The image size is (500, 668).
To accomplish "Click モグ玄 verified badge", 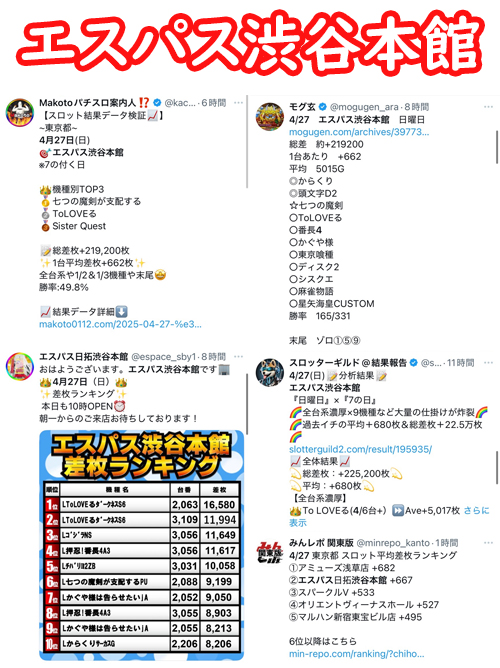I will point(323,107).
